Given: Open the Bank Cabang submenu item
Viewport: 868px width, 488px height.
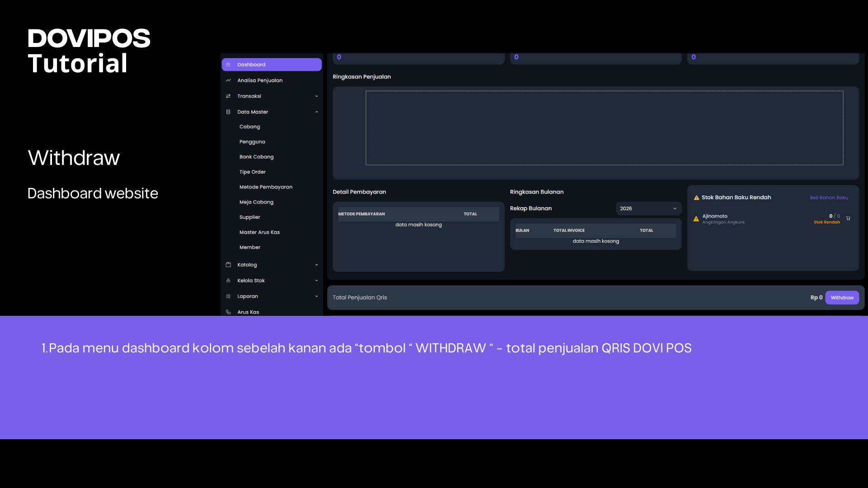Looking at the screenshot, I should (x=256, y=157).
